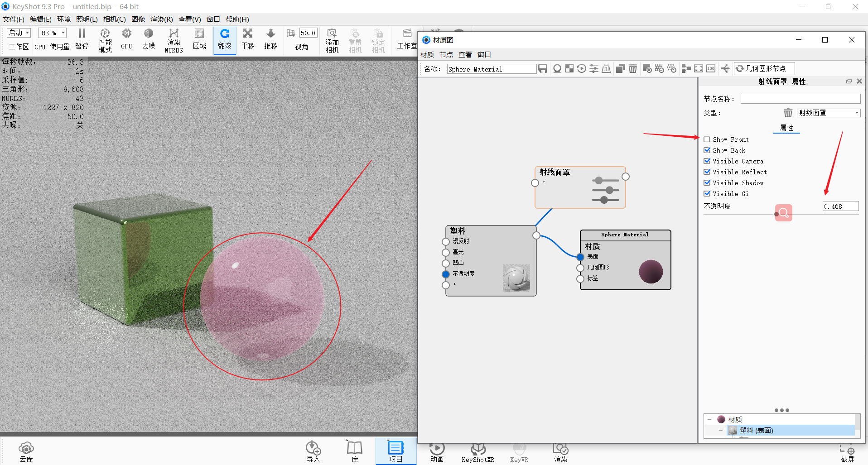
Task: Select the 塑料 node in graph
Action: (491, 260)
